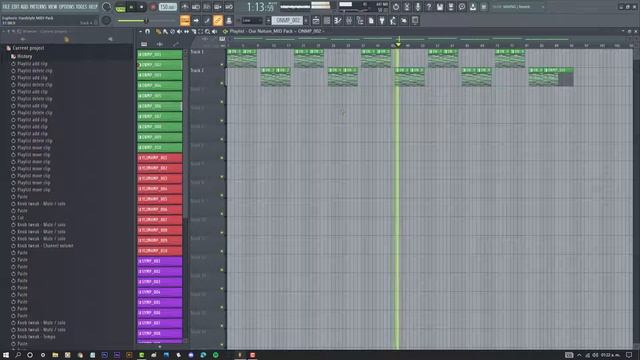Select the playlist Slip tool
Screen dimensions: 640x360
point(187,31)
